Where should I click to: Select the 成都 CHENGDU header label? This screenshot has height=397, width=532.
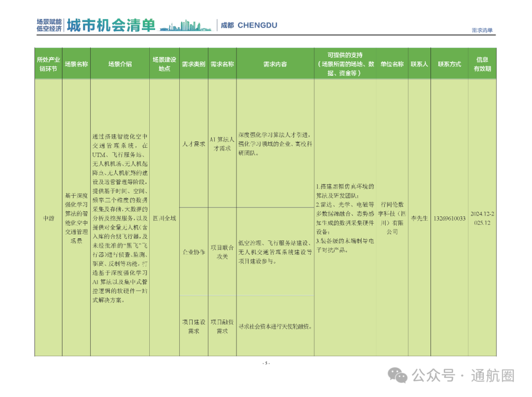[x=249, y=26]
